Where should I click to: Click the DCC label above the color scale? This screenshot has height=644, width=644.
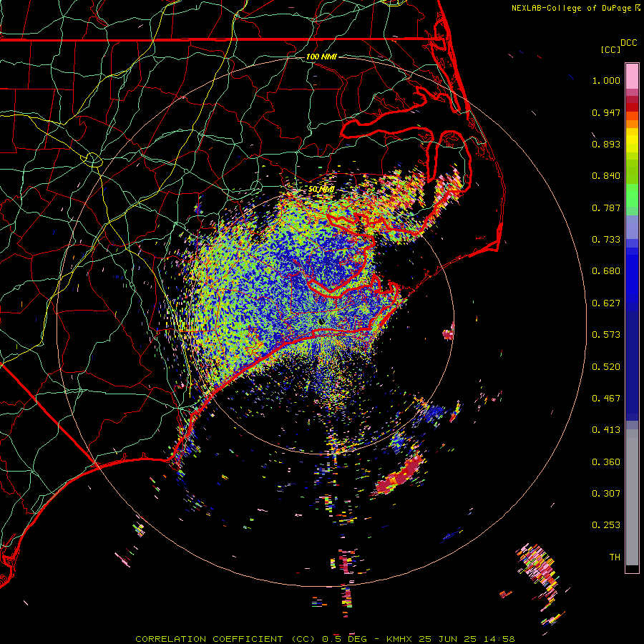628,43
